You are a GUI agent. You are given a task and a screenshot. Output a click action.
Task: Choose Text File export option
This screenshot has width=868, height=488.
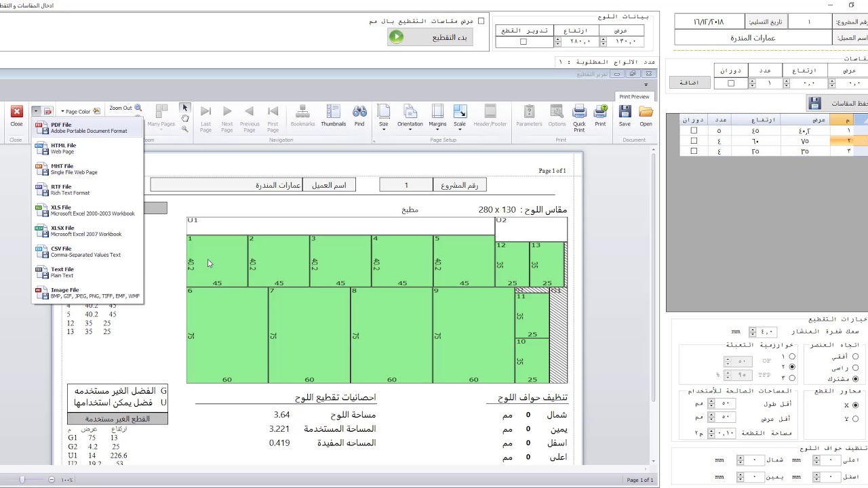88,272
